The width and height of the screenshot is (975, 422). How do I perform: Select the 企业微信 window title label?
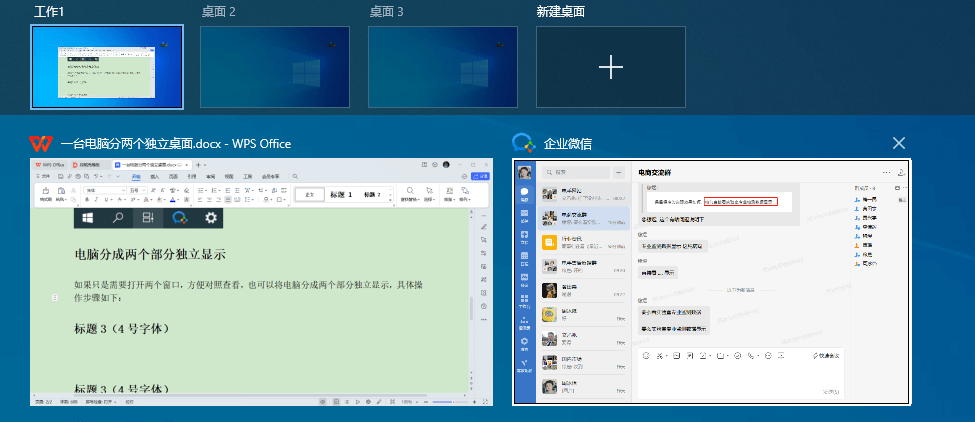(x=568, y=144)
